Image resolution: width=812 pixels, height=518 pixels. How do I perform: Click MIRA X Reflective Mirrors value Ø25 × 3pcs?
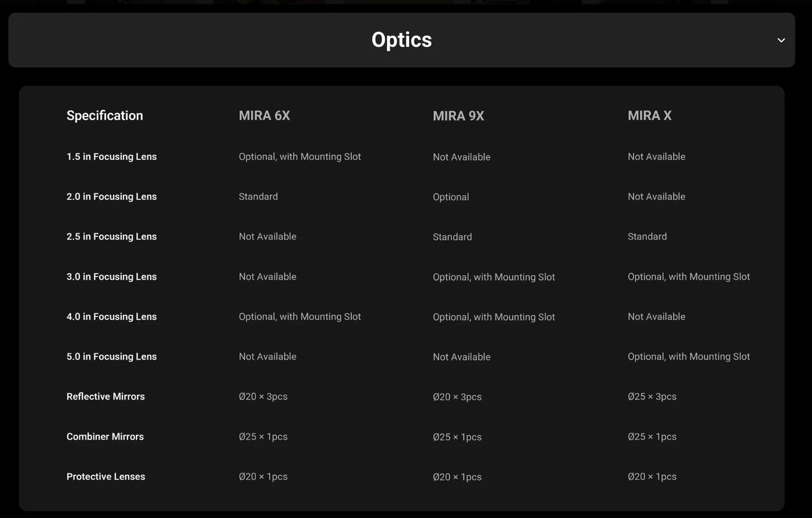tap(652, 397)
